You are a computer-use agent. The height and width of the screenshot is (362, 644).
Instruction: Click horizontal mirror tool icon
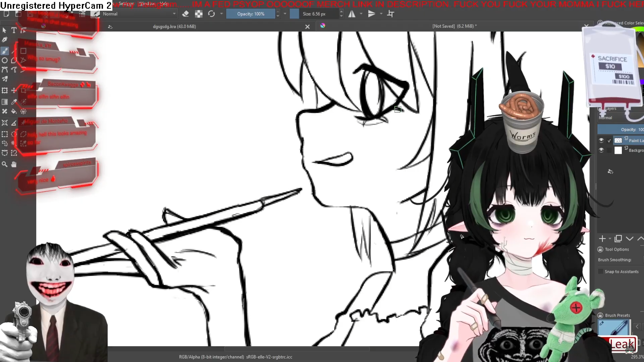click(352, 14)
